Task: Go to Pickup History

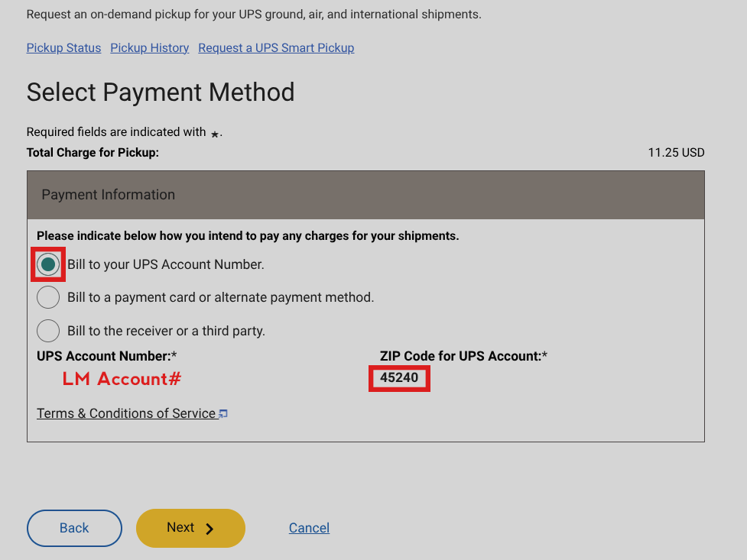Action: tap(149, 47)
